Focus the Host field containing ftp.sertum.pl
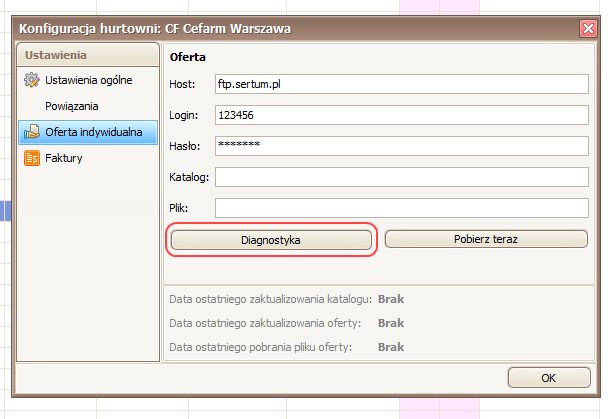613x419 pixels. pyautogui.click(x=401, y=85)
